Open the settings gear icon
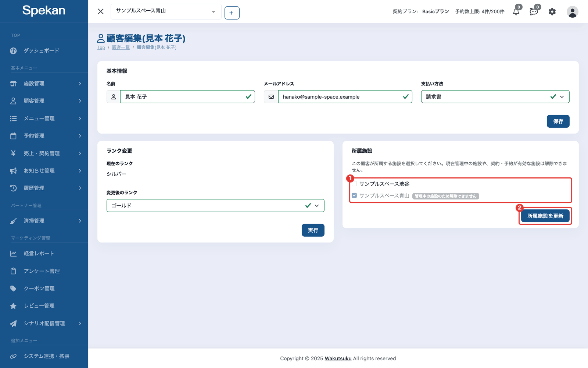 point(552,12)
